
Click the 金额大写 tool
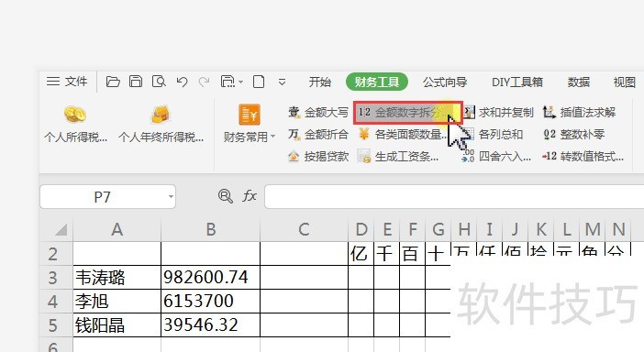pos(318,113)
